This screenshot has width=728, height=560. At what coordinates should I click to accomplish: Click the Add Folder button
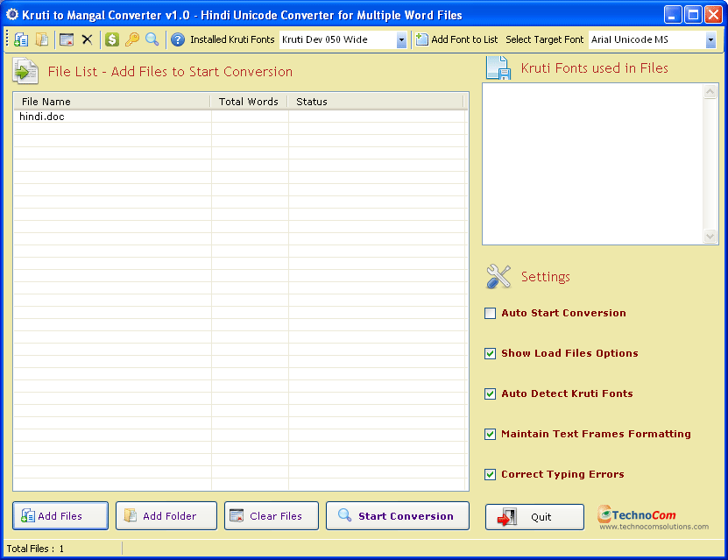(x=166, y=516)
